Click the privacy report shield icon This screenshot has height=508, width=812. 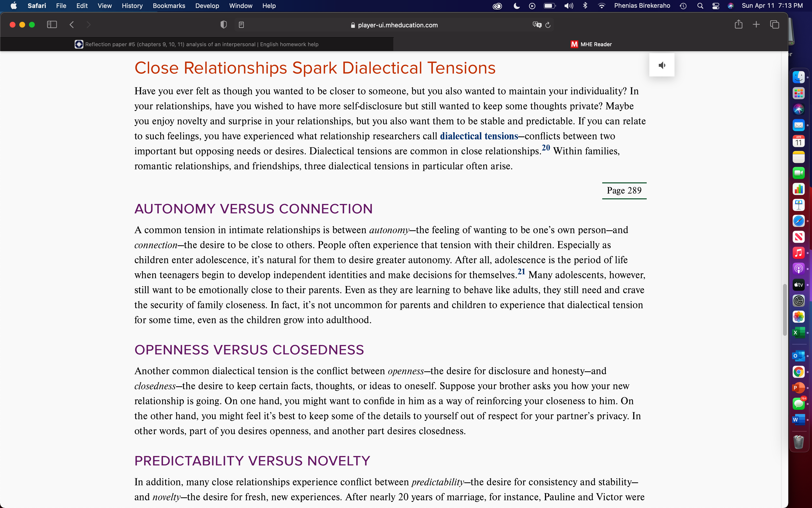[x=224, y=24]
